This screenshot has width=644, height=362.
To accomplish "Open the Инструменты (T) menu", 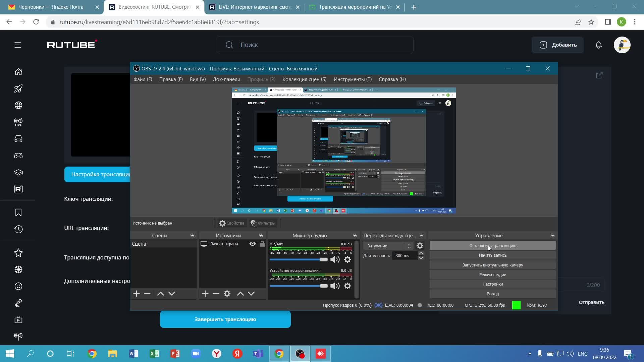I will tap(353, 79).
